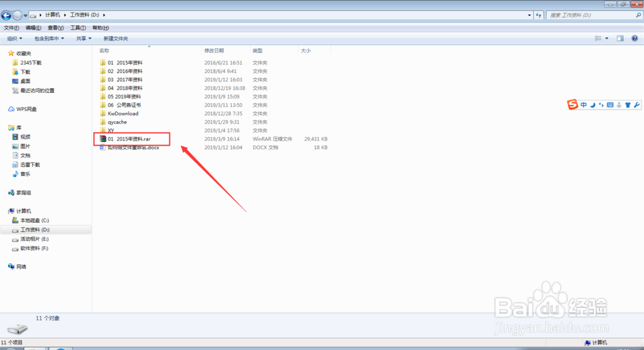Click the search magnifier icon
The height and width of the screenshot is (350, 644).
click(638, 15)
